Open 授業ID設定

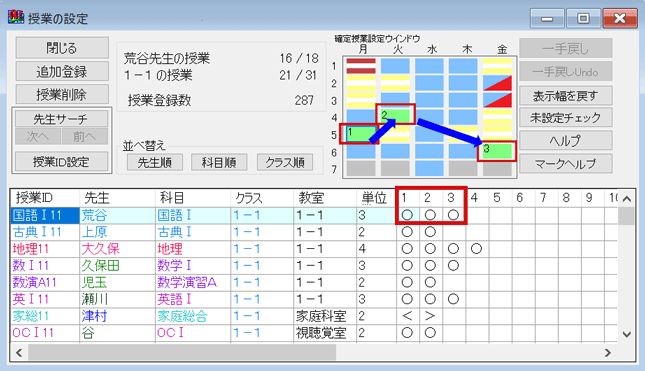(61, 162)
